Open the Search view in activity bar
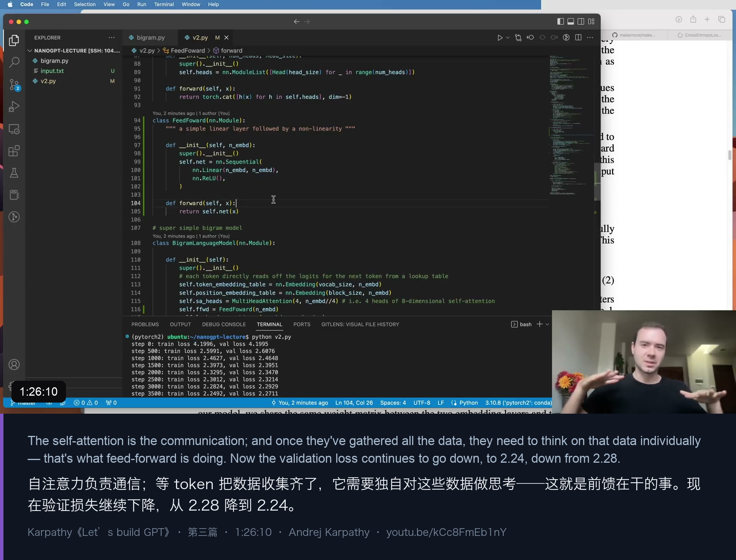The width and height of the screenshot is (736, 560). [x=14, y=62]
